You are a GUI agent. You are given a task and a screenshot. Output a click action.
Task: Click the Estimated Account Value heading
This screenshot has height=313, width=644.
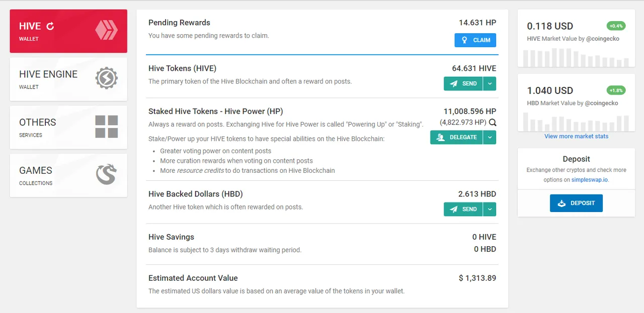[193, 278]
